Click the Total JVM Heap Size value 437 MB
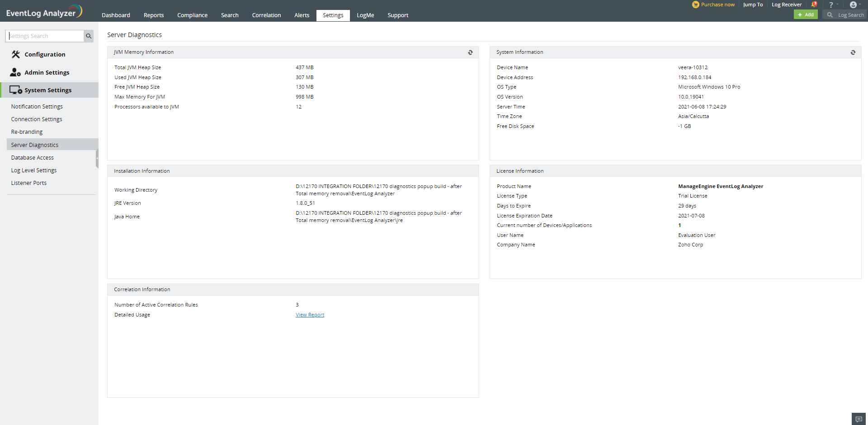 click(305, 68)
